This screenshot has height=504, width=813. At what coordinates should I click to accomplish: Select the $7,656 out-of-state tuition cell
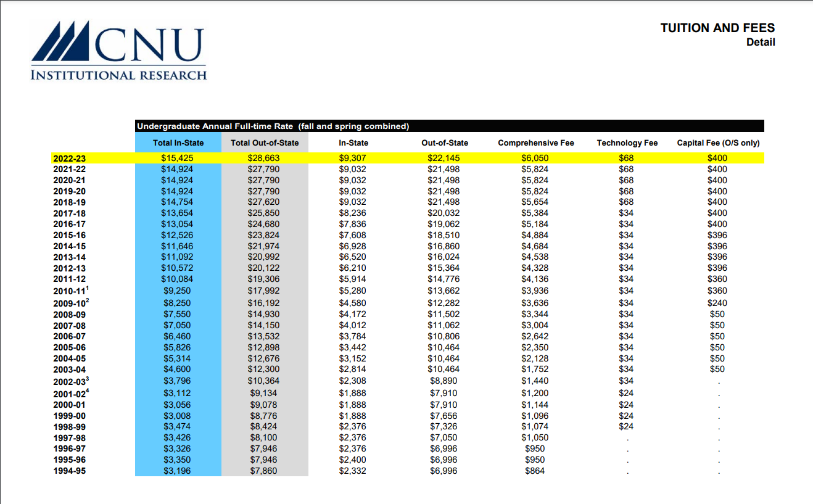pyautogui.click(x=444, y=416)
